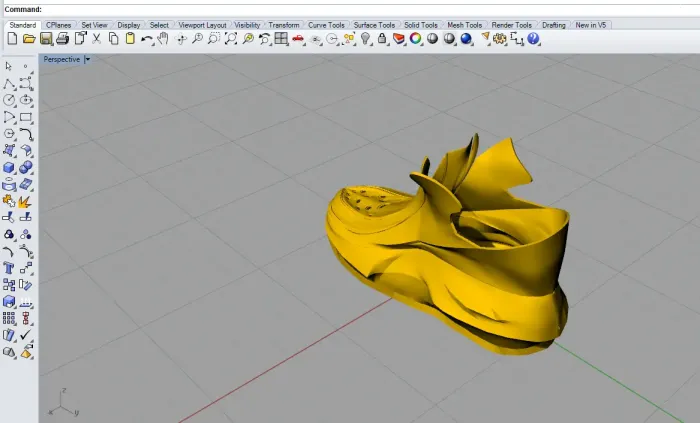This screenshot has width=700, height=423.
Task: Click the Zoom Extents icon
Action: (x=230, y=39)
